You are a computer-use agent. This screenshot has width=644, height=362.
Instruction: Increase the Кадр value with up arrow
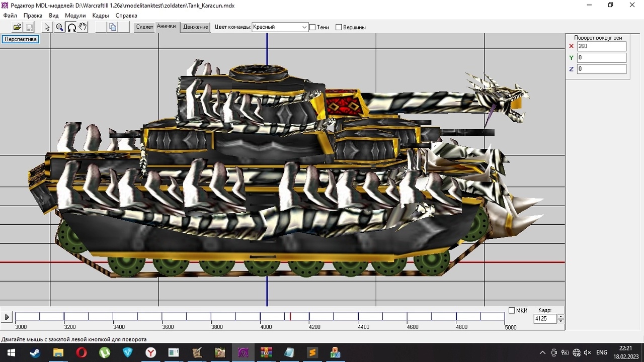[561, 317]
